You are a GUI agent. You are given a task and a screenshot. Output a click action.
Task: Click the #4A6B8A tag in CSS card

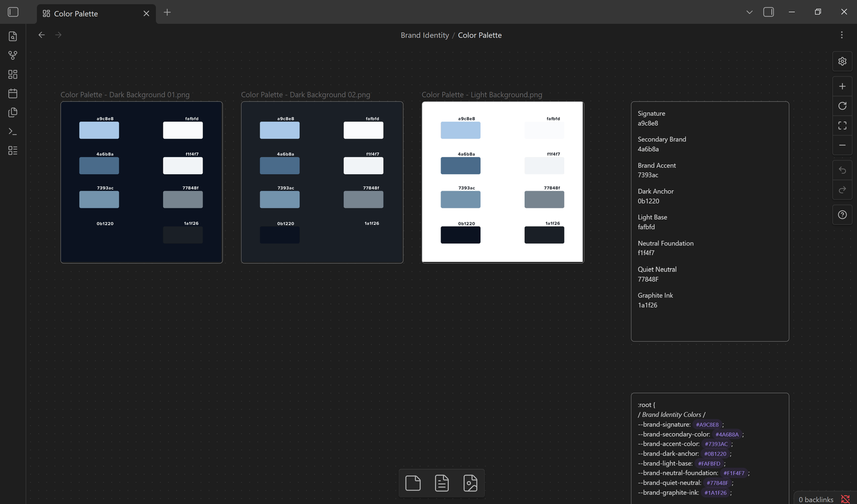[x=727, y=434]
